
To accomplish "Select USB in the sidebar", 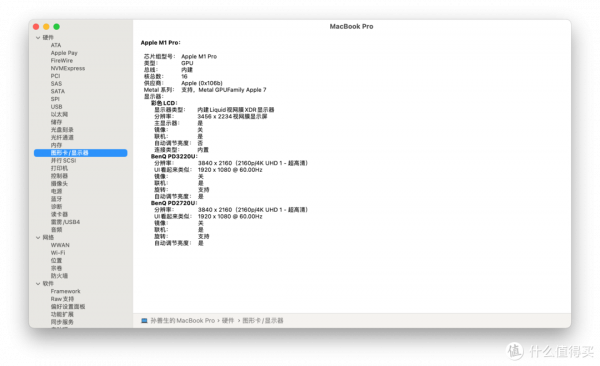I will click(56, 106).
